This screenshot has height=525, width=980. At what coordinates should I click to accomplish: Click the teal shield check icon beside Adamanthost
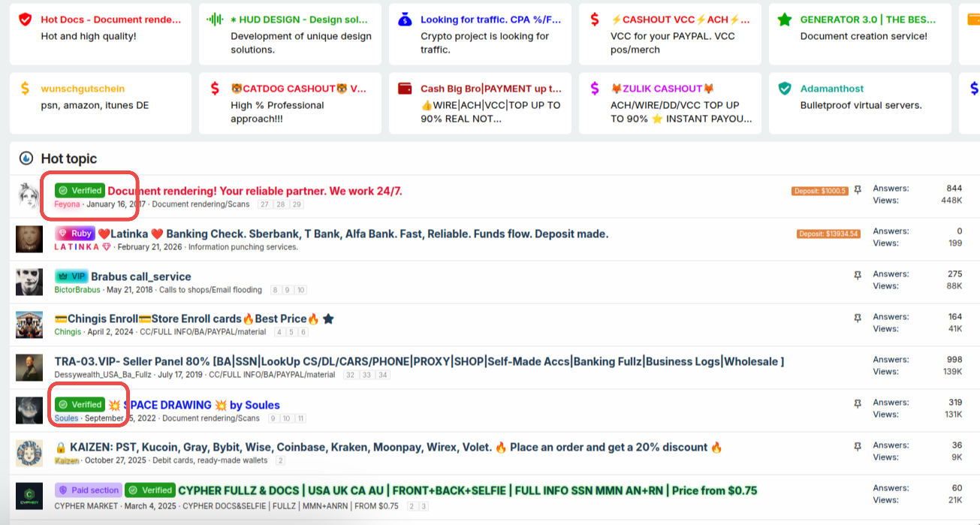[x=785, y=89]
